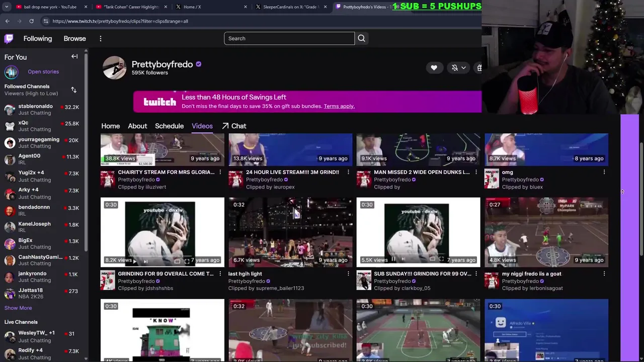
Task: Close the ball drop new york tab
Action: point(86,7)
